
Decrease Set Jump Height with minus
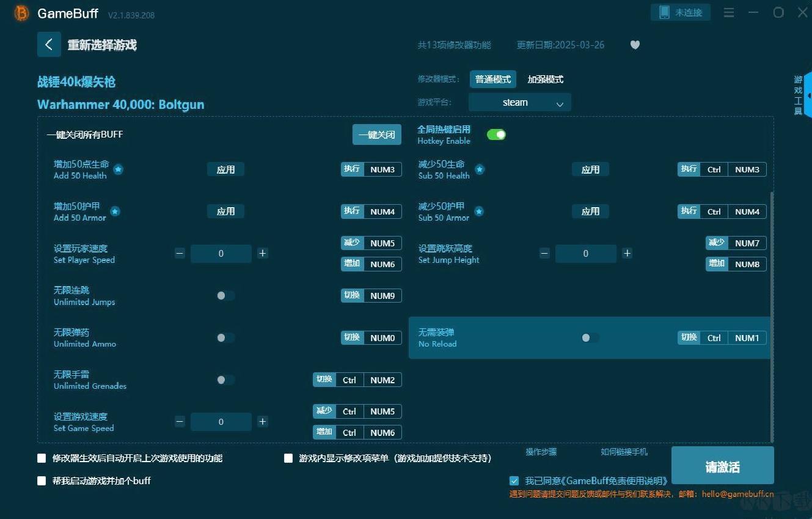(x=544, y=253)
